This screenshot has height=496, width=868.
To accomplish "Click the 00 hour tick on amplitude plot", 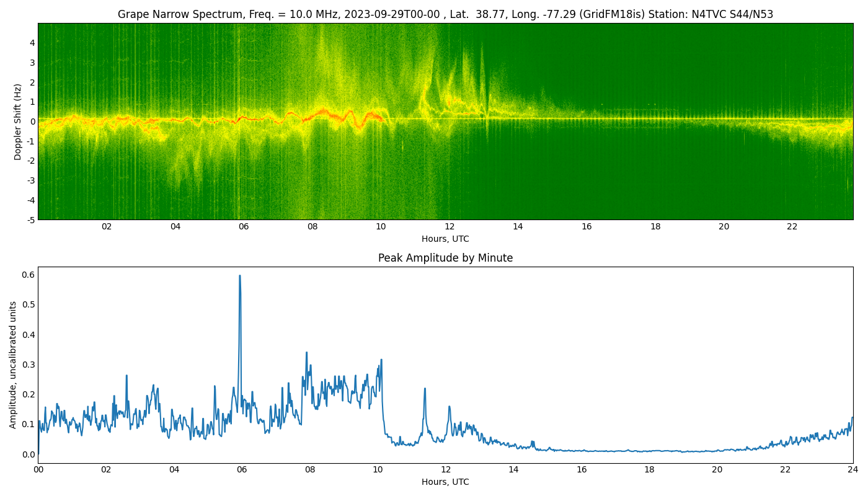I will point(38,470).
